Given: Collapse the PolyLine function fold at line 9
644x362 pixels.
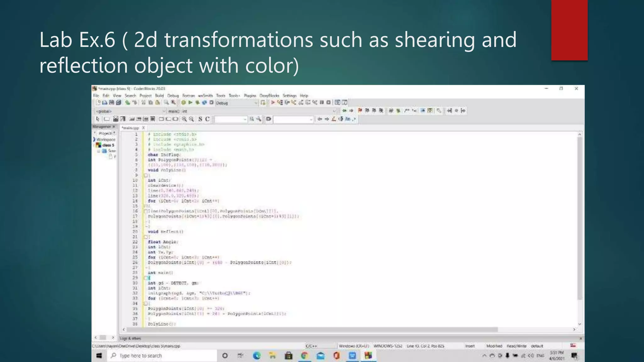Looking at the screenshot, I should (146, 175).
